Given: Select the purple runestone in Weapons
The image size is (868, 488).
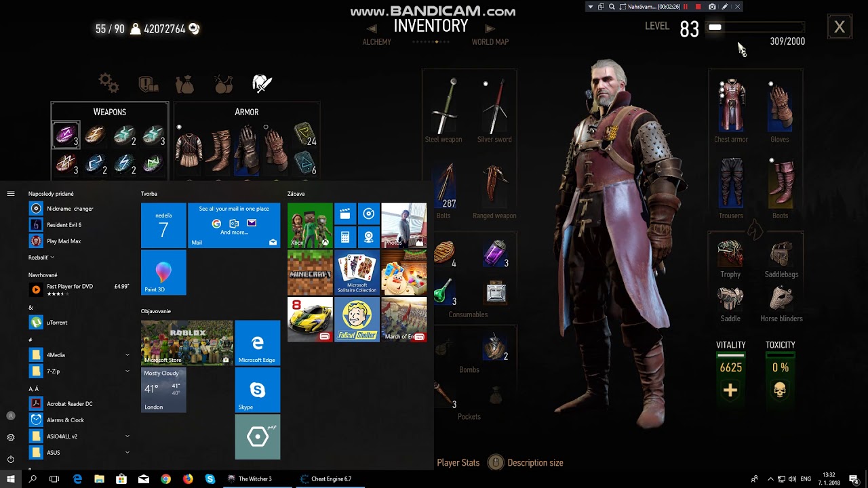Looking at the screenshot, I should click(66, 134).
